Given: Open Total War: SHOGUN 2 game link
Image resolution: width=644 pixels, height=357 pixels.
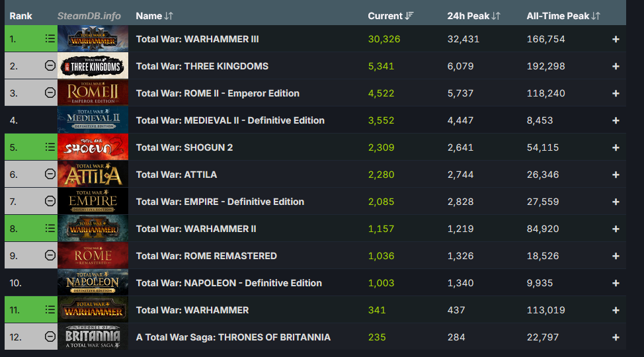Looking at the screenshot, I should click(184, 147).
